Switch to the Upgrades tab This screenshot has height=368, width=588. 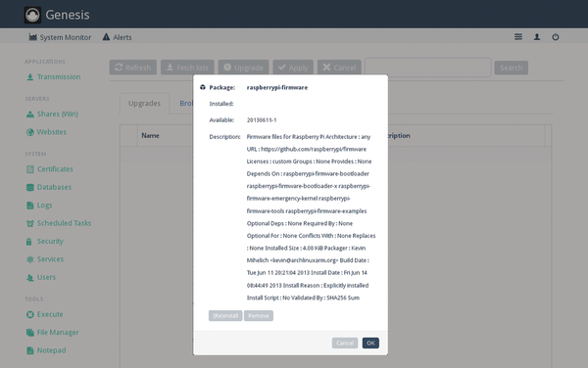pos(144,104)
